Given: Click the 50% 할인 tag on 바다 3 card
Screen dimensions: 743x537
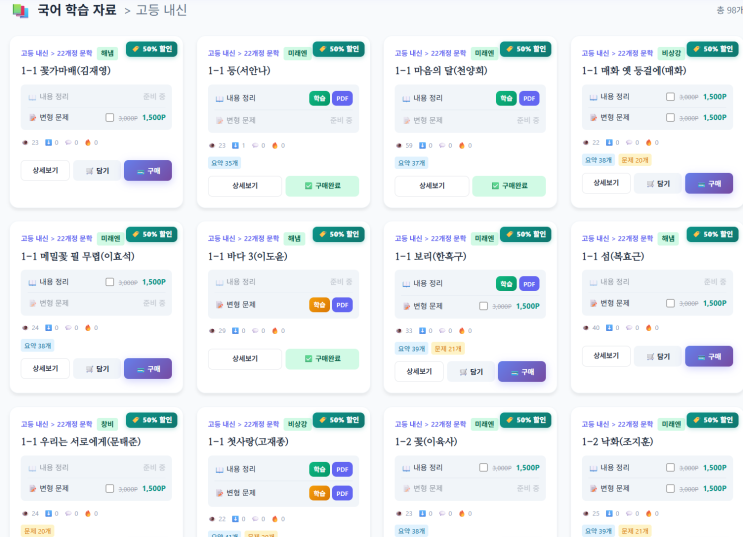Looking at the screenshot, I should 337,235.
